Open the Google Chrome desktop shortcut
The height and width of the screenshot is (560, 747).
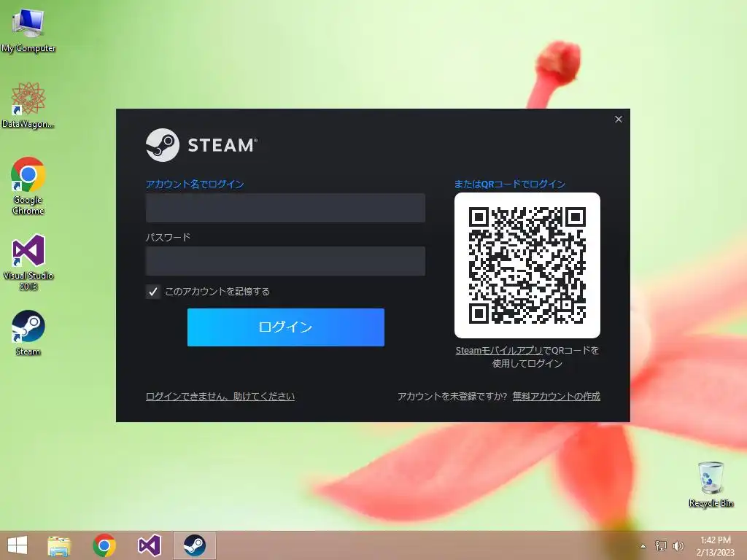click(28, 186)
